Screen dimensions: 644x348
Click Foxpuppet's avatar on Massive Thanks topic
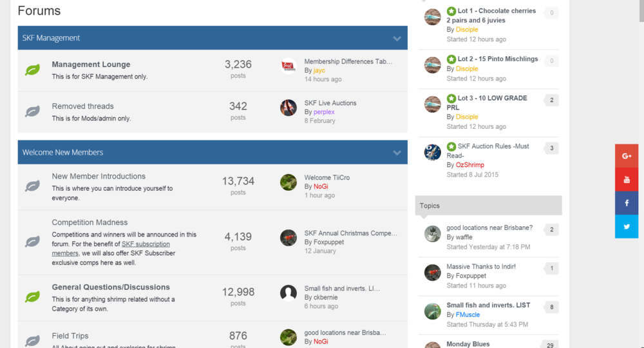(x=433, y=273)
